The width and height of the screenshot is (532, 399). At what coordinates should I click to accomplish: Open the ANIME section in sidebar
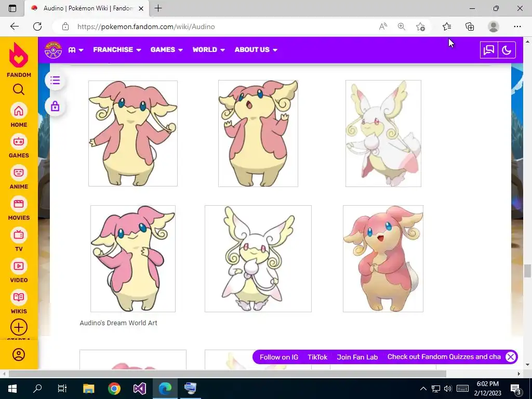[19, 177]
